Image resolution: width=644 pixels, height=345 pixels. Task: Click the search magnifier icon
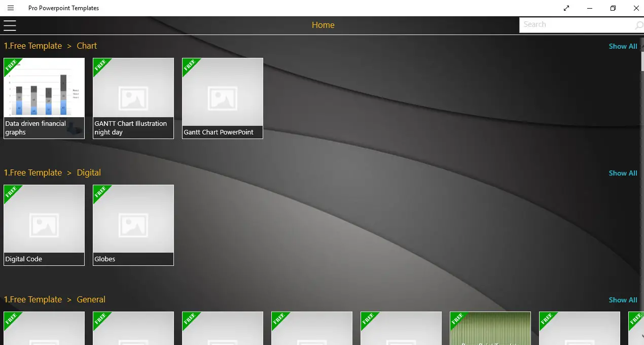pyautogui.click(x=638, y=25)
